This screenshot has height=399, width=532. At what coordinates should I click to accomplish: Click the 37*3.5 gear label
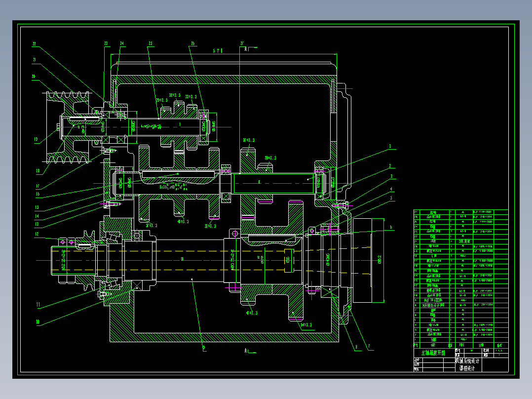[248, 140]
